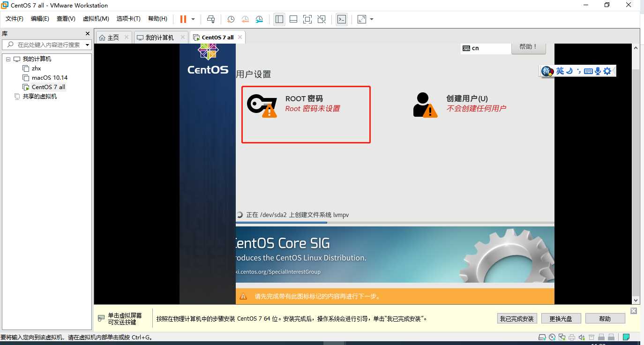644x345 pixels.
Task: Open the stretch display dropdown arrow
Action: pyautogui.click(x=372, y=19)
